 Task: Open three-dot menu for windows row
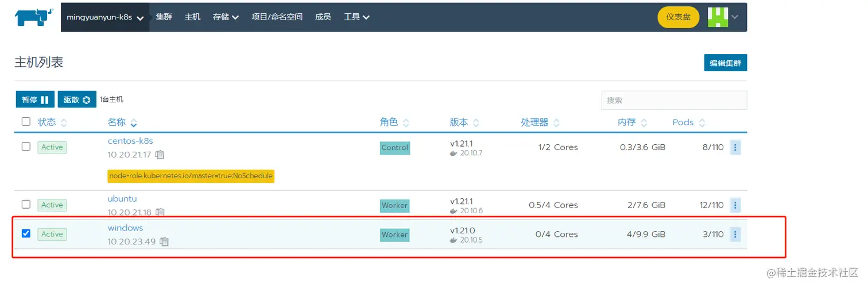click(735, 234)
